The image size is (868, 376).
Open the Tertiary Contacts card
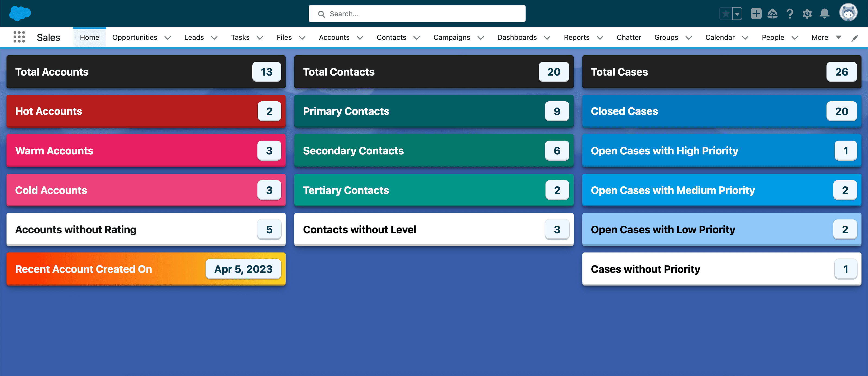(x=434, y=190)
